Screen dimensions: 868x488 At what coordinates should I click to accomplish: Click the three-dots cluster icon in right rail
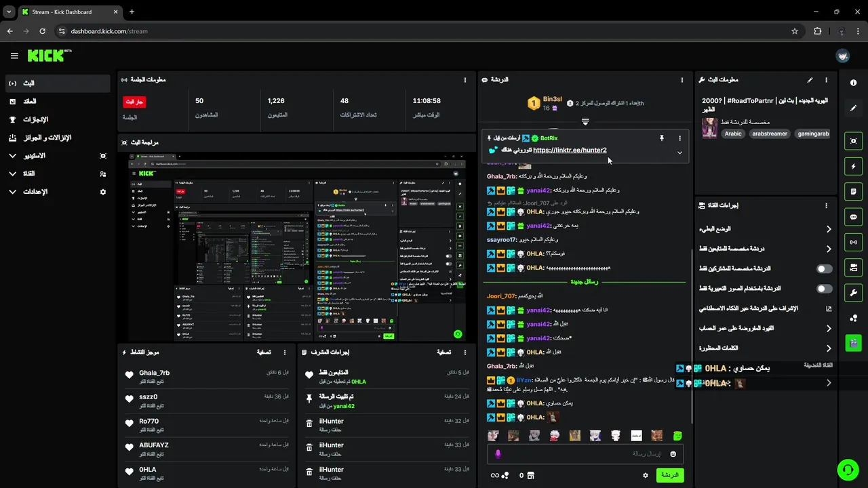click(x=853, y=318)
